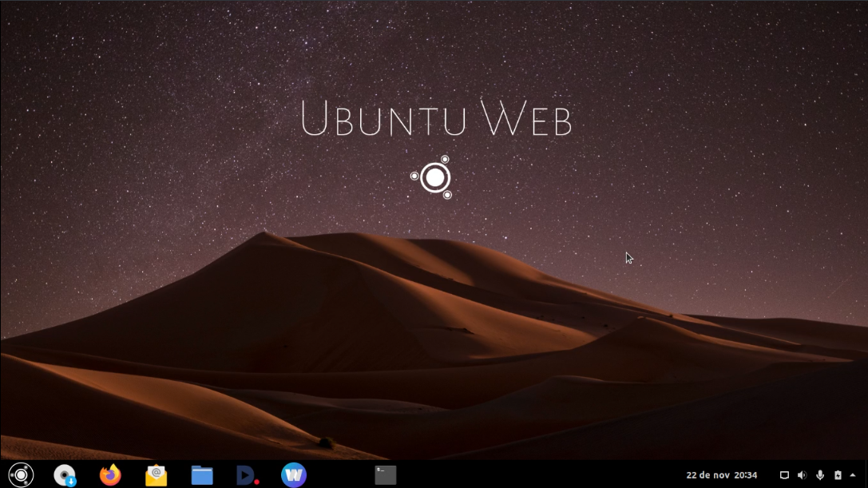Screen dimensions: 868x488
Task: Expand the hidden tray icons arrow
Action: click(853, 474)
